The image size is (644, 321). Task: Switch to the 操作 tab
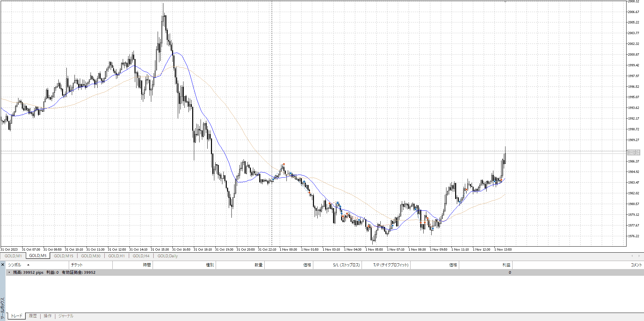48,316
